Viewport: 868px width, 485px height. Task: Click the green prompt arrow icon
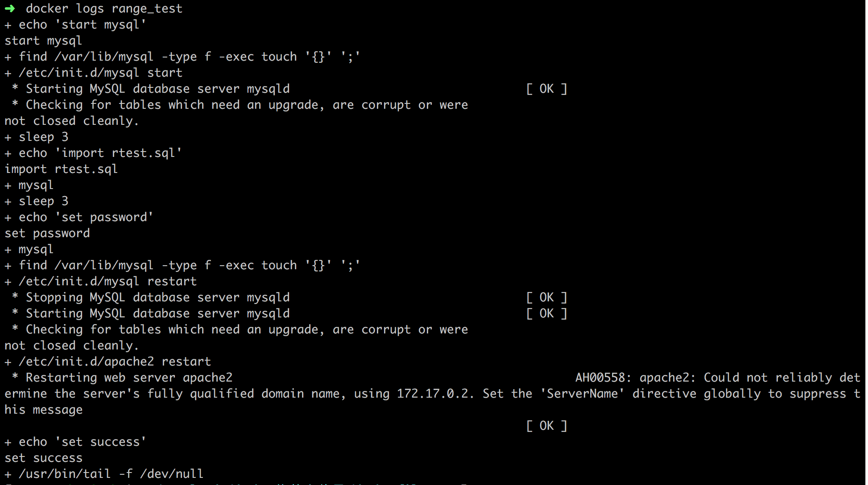(x=10, y=8)
